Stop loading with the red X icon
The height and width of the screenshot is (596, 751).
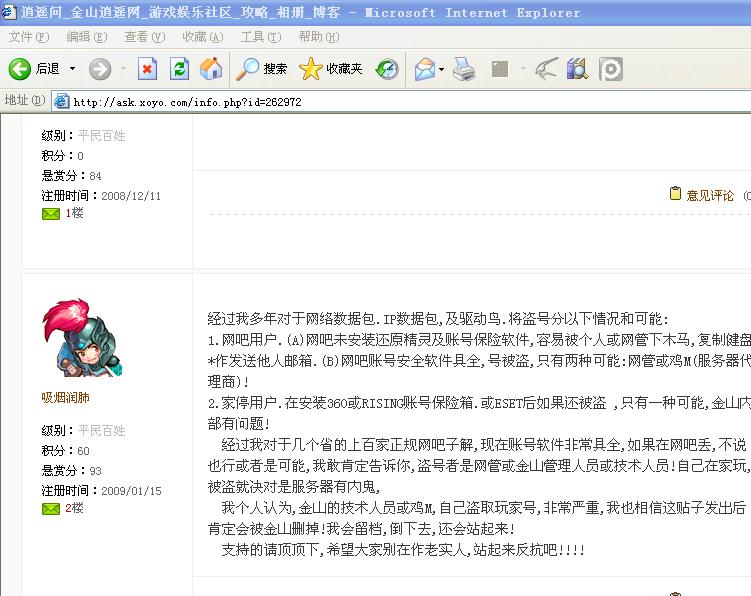point(147,69)
